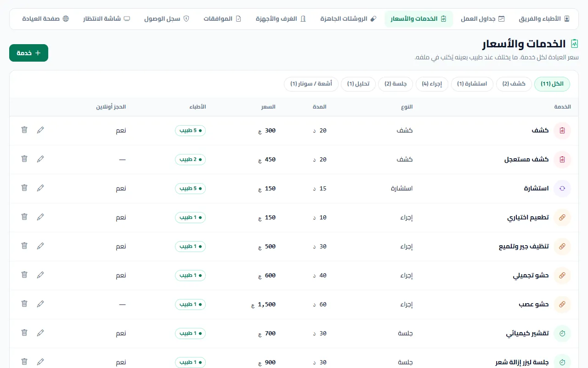This screenshot has height=368, width=588.
Task: Edit the تنظيف جير وتلميع service
Action: [x=40, y=246]
